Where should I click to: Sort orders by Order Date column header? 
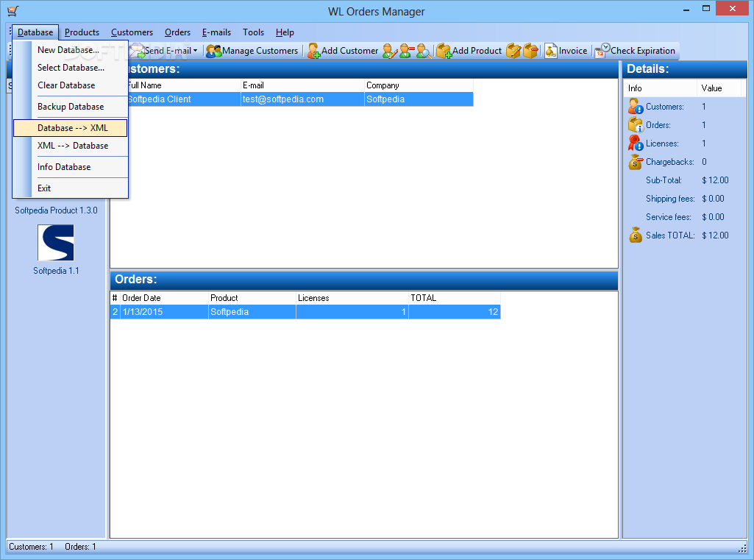[x=164, y=298]
